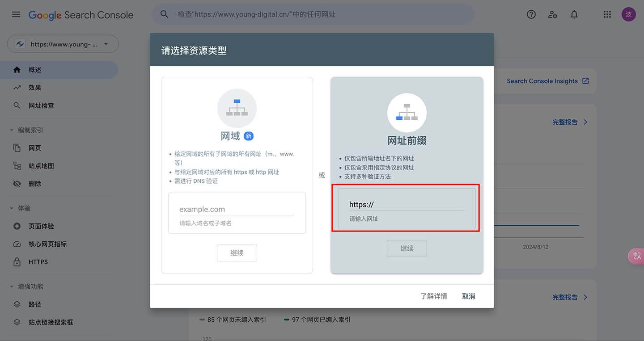Screen dimensions: 644x341
Task: Toggle the 97 个网页已编入索引 legend
Action: [x=318, y=320]
